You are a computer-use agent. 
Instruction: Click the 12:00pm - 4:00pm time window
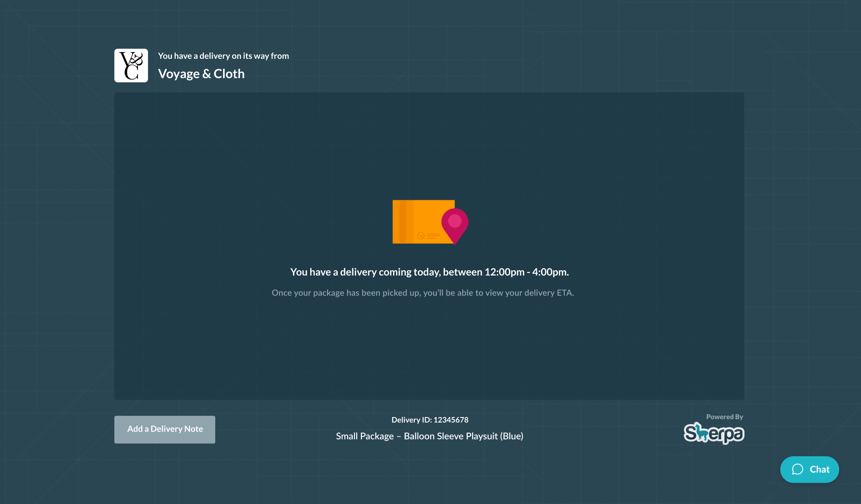(526, 272)
